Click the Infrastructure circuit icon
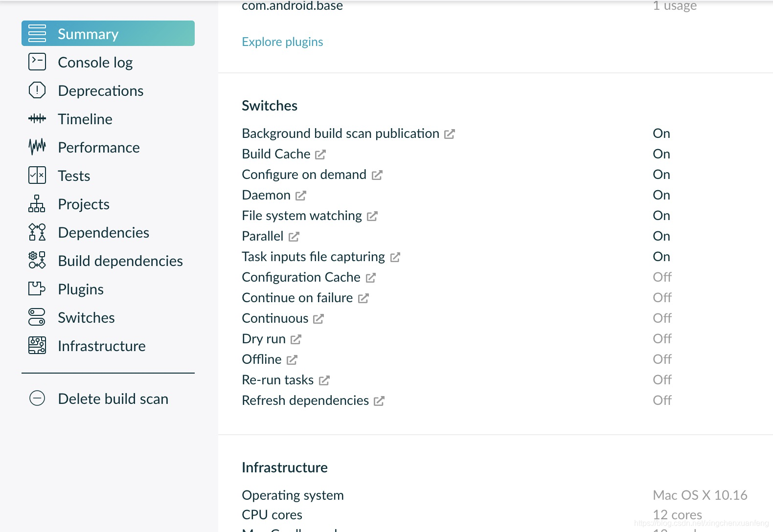 [x=37, y=345]
